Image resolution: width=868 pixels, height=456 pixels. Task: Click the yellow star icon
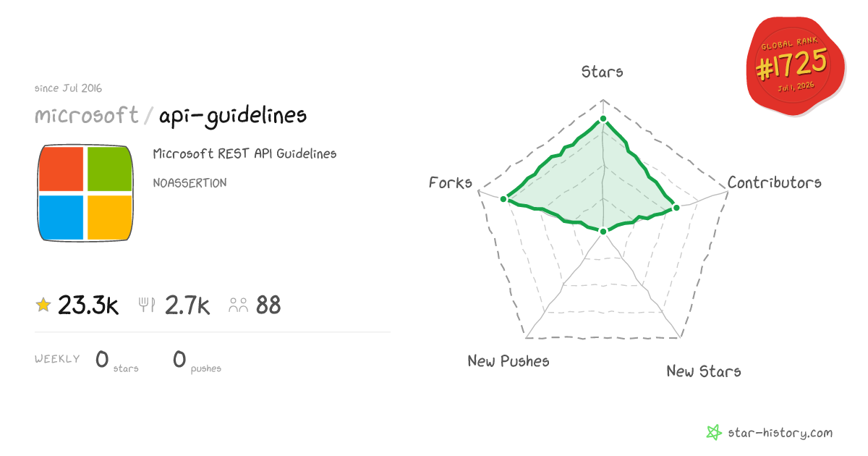(x=43, y=305)
